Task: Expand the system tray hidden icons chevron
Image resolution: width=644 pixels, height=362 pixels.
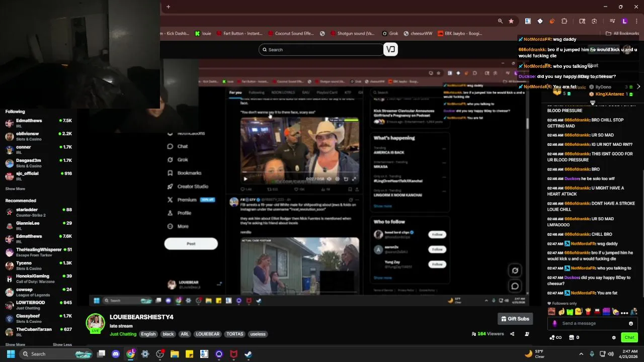Action: click(x=581, y=354)
